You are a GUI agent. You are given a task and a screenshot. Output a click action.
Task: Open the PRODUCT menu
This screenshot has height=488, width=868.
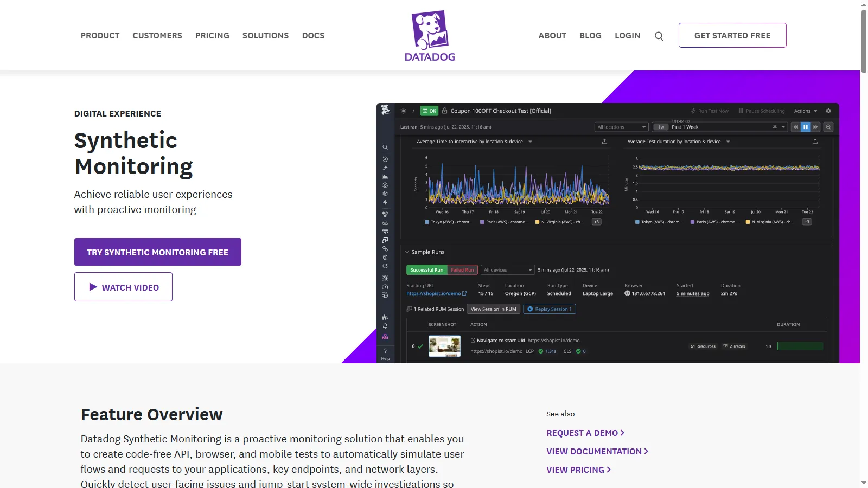[x=100, y=36]
